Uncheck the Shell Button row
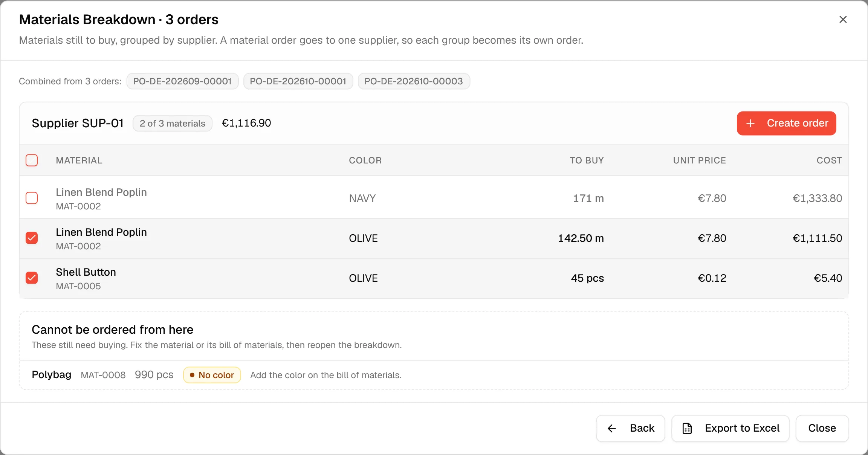The height and width of the screenshot is (455, 868). (x=32, y=278)
